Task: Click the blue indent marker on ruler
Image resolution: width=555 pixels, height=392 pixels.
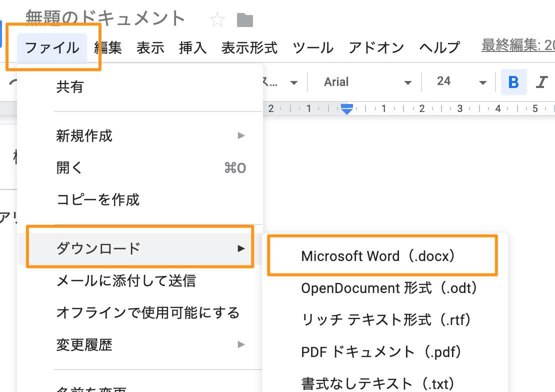Action: [347, 109]
